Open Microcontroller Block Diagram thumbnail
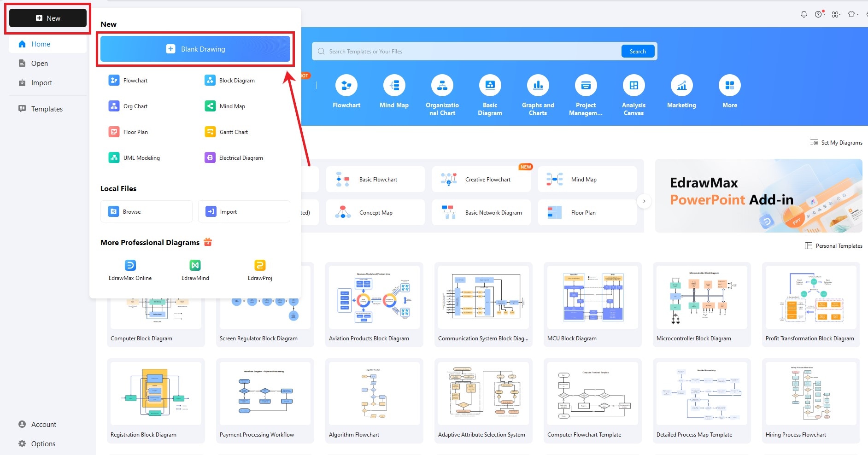 (702, 297)
